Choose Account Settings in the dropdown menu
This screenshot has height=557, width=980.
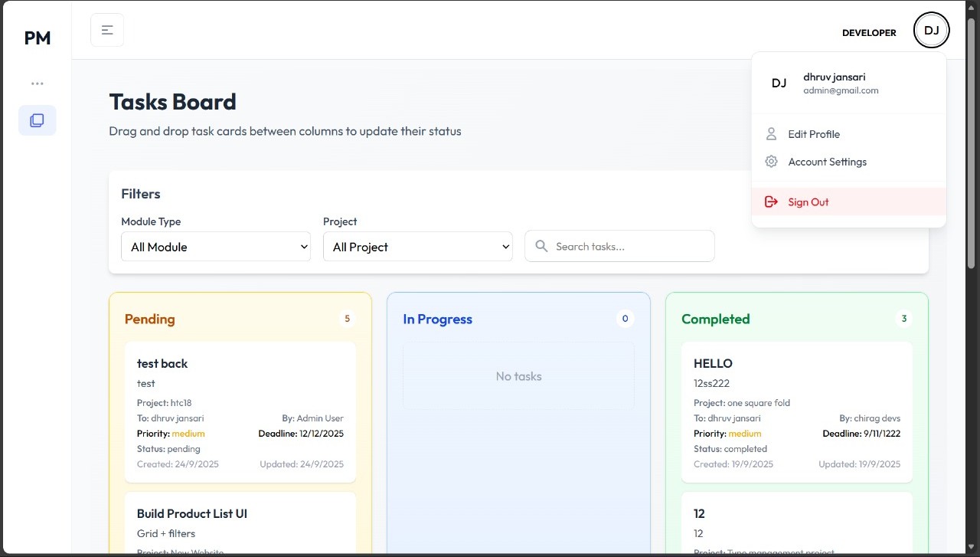(x=827, y=162)
